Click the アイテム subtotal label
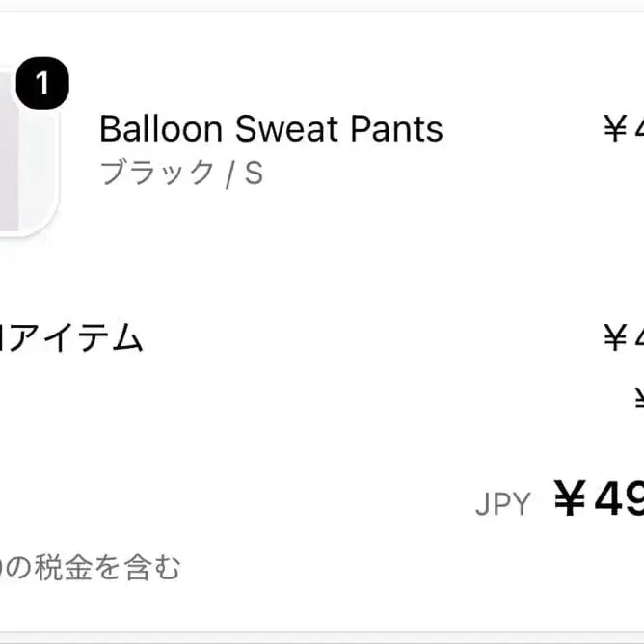The height and width of the screenshot is (644, 644). pos(71,337)
